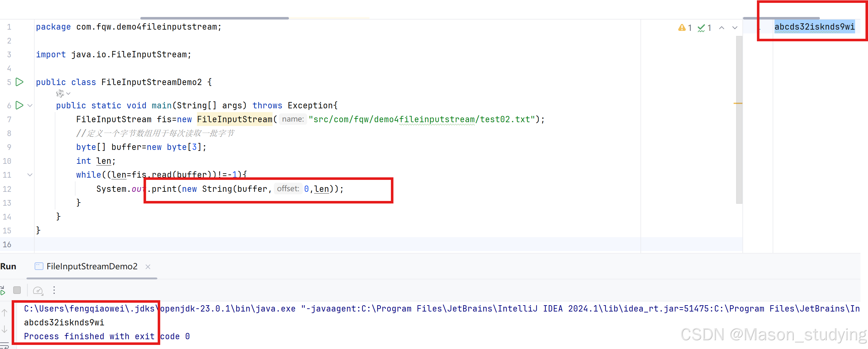Expand the dropdown beside the AI icon
The height and width of the screenshot is (349, 868).
68,94
